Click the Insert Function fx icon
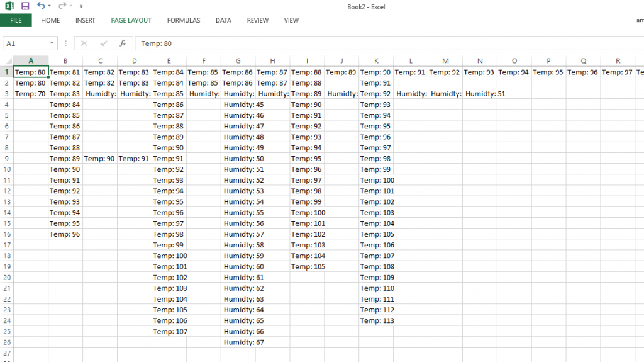This screenshot has height=362, width=644. click(x=123, y=43)
